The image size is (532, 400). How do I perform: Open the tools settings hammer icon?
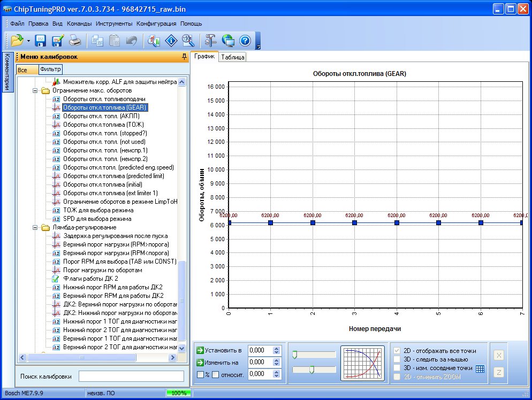click(210, 40)
